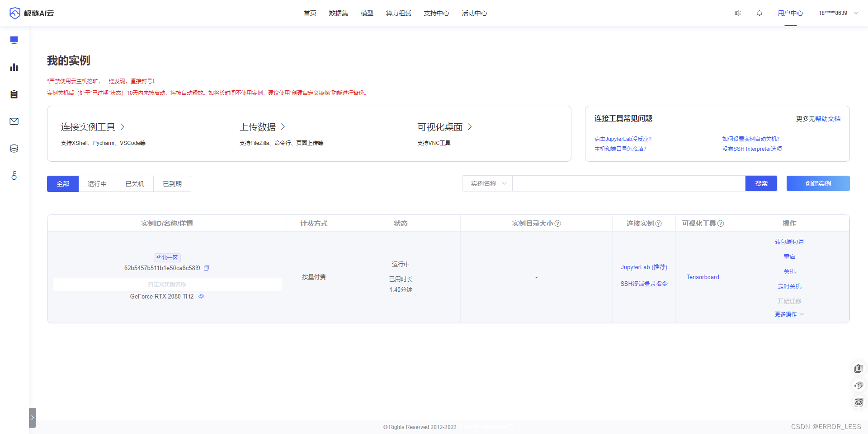Click help icon next to 可视化工具
868x434 pixels.
(721, 224)
